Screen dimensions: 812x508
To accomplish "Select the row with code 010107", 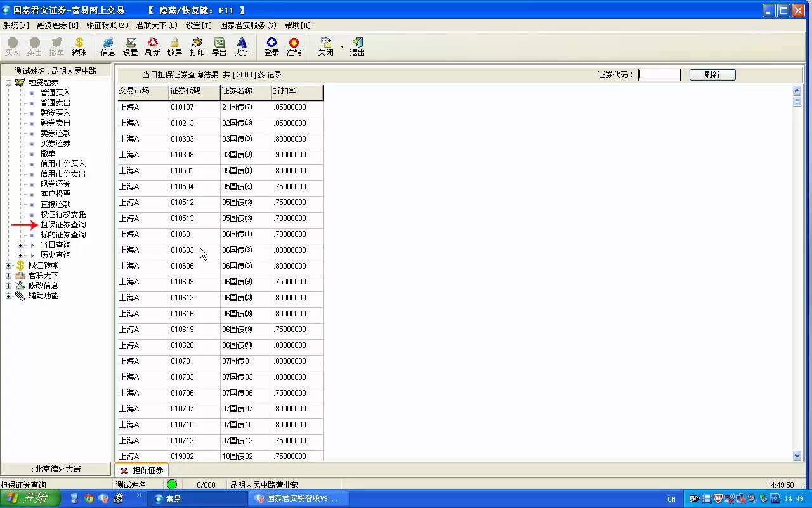I will click(220, 107).
